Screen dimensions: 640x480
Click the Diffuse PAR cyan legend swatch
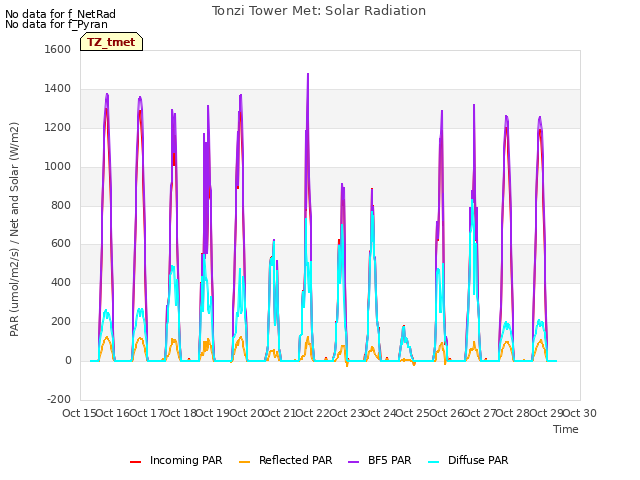click(434, 461)
